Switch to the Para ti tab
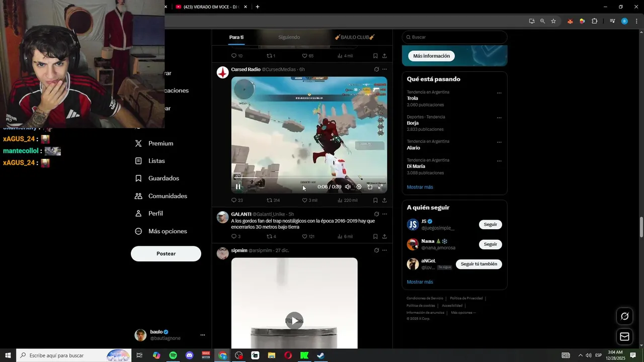644x362 pixels. click(236, 37)
